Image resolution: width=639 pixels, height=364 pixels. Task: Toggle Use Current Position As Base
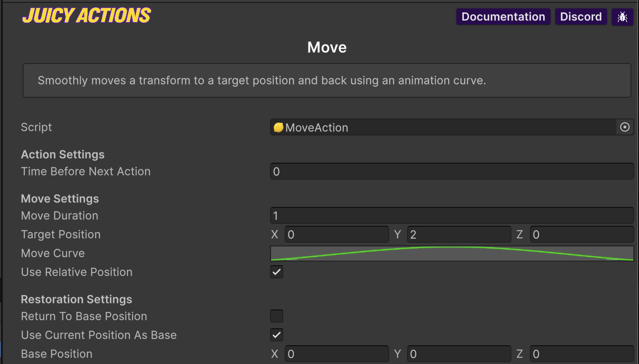tap(277, 335)
